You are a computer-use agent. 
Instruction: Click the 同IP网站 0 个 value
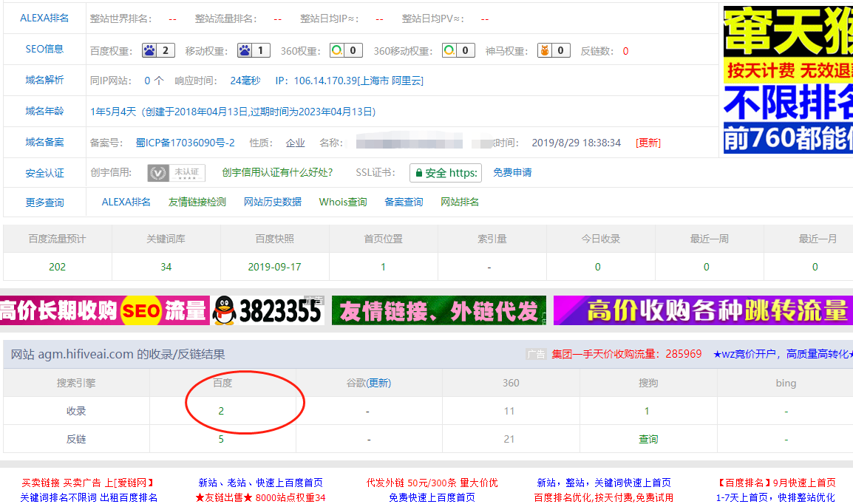pyautogui.click(x=154, y=81)
